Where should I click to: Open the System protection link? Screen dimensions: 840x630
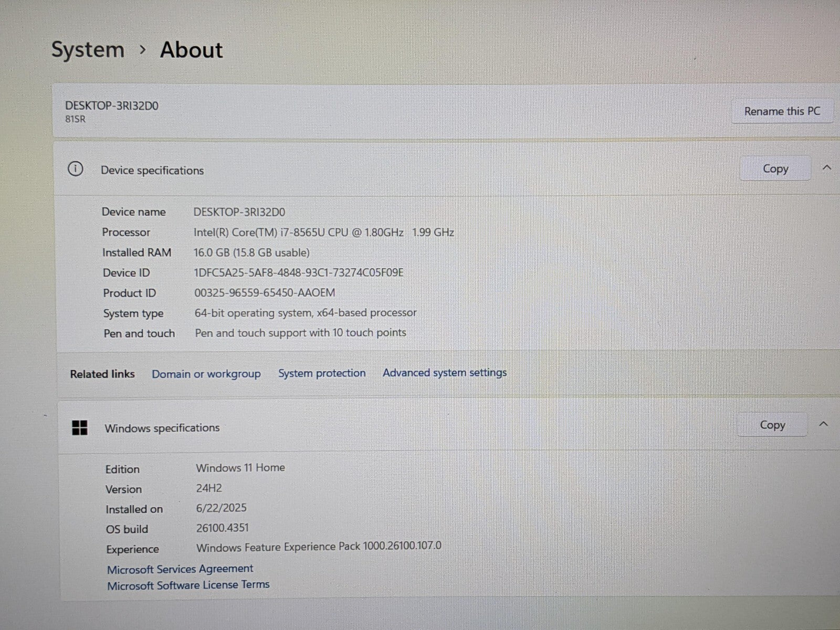coord(321,373)
